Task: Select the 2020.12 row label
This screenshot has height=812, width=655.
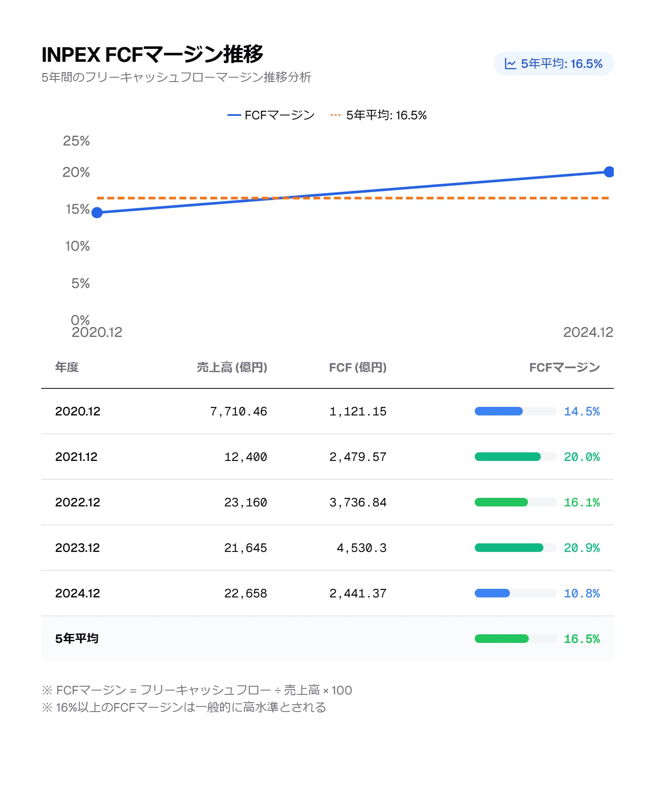Action: pos(78,411)
